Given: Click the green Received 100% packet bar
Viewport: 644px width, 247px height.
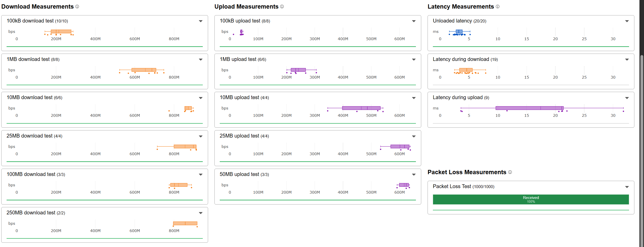Looking at the screenshot, I should 531,199.
